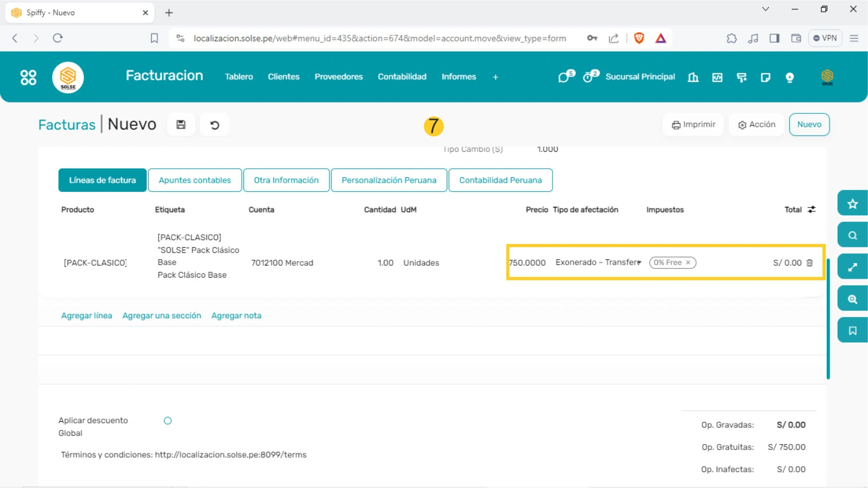
Task: Open the activities clock icon
Action: point(589,77)
